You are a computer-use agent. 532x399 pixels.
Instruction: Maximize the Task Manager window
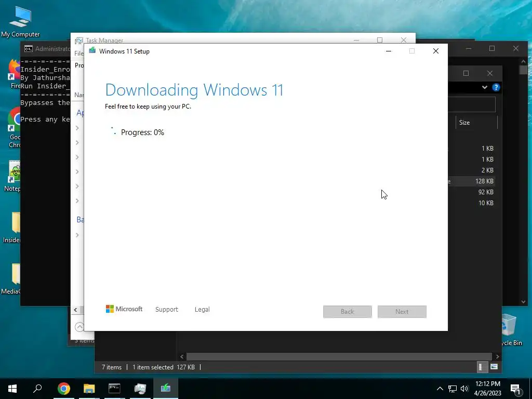coord(380,40)
